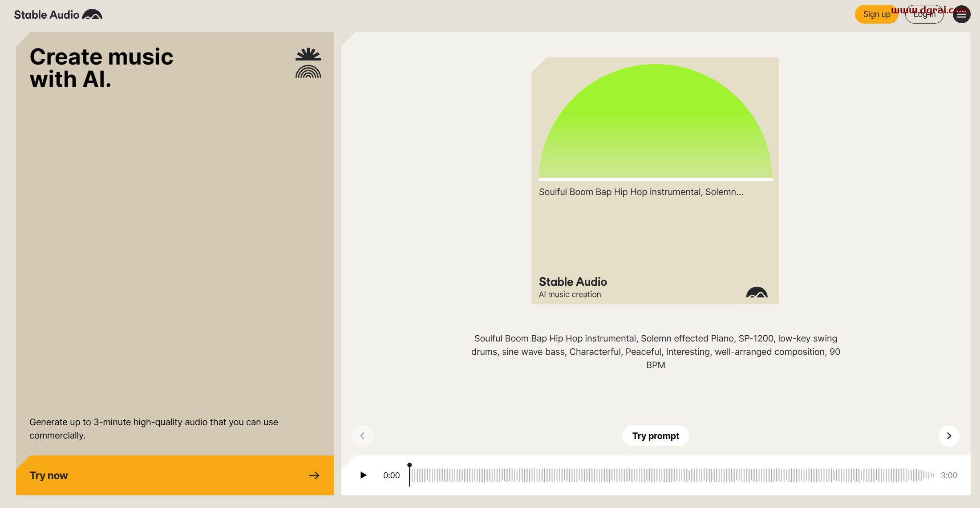Go back with the left carousel chevron
980x508 pixels.
tap(363, 435)
